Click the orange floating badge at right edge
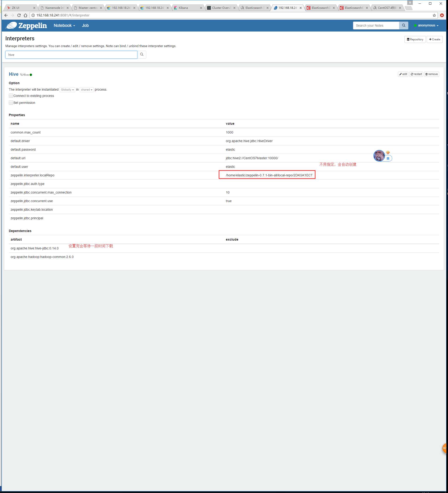The image size is (448, 493). (x=445, y=448)
